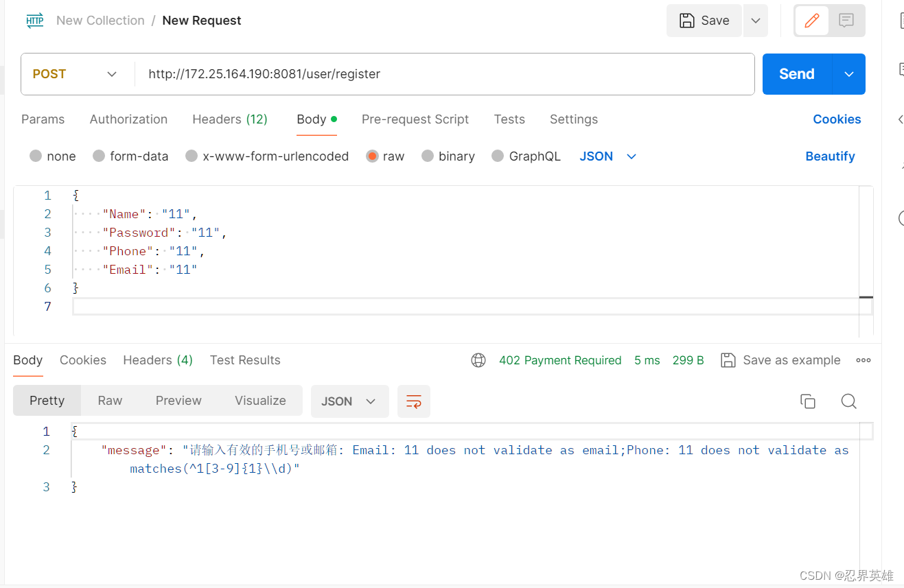
Task: Select the Visualize response view
Action: pos(260,401)
